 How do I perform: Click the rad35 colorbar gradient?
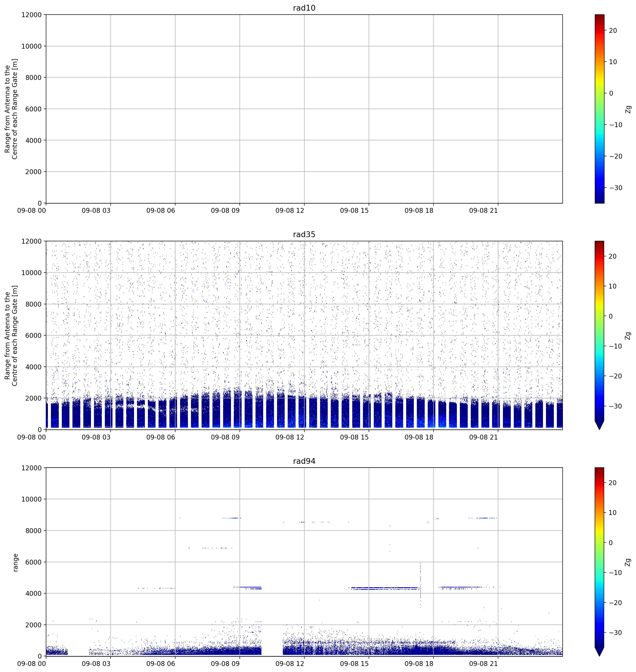[599, 331]
